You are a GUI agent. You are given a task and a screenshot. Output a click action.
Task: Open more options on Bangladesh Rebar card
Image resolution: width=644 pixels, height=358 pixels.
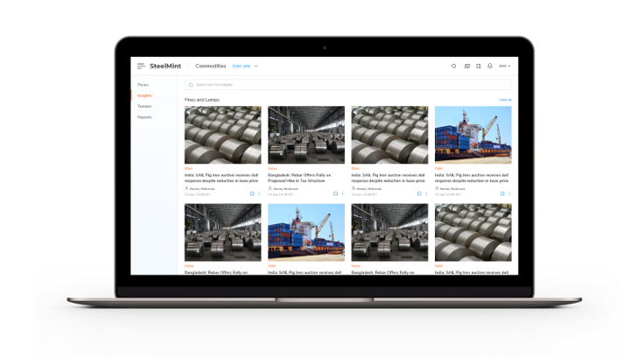coord(342,193)
